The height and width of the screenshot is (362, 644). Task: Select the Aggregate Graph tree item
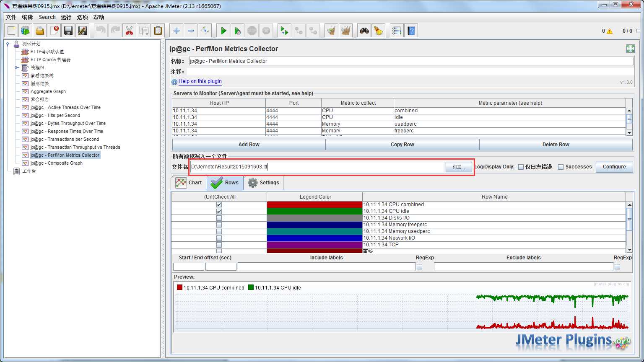[48, 91]
